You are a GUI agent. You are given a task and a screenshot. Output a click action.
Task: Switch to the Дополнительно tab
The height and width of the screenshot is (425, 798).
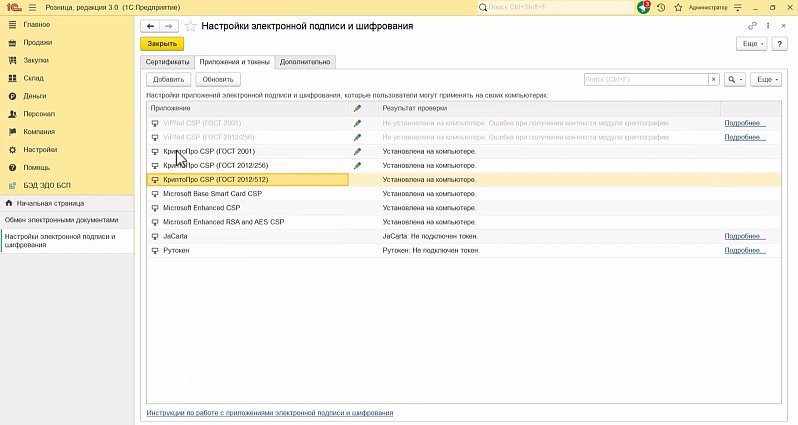pyautogui.click(x=305, y=62)
